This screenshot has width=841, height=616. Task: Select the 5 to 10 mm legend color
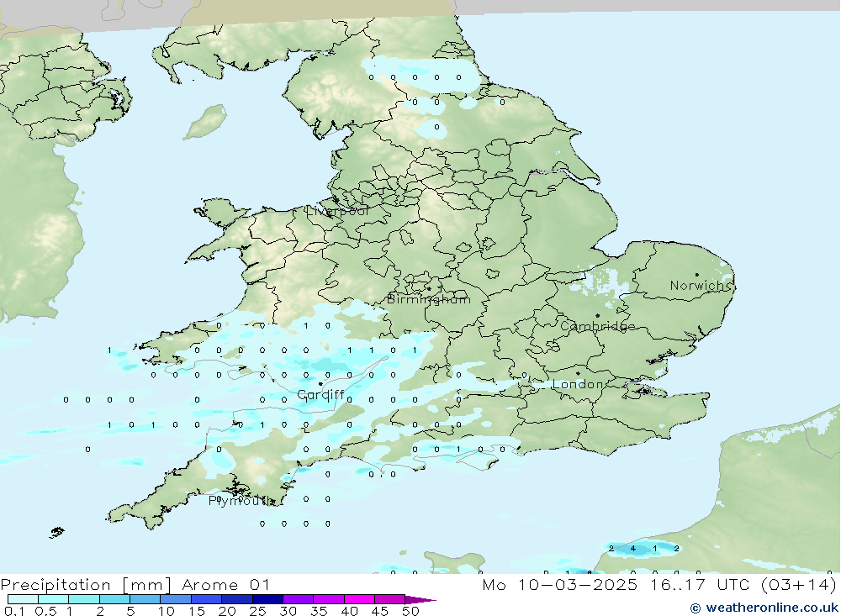coord(145,599)
